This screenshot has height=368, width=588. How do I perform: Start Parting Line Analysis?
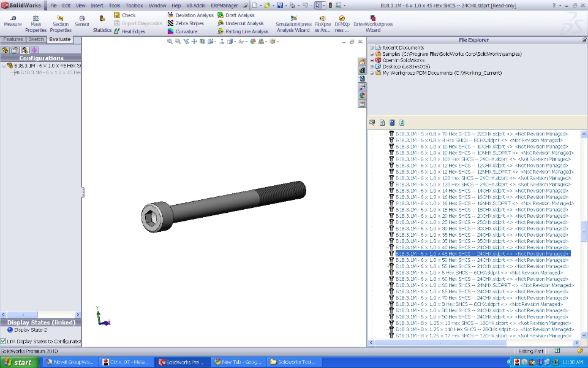pyautogui.click(x=243, y=31)
